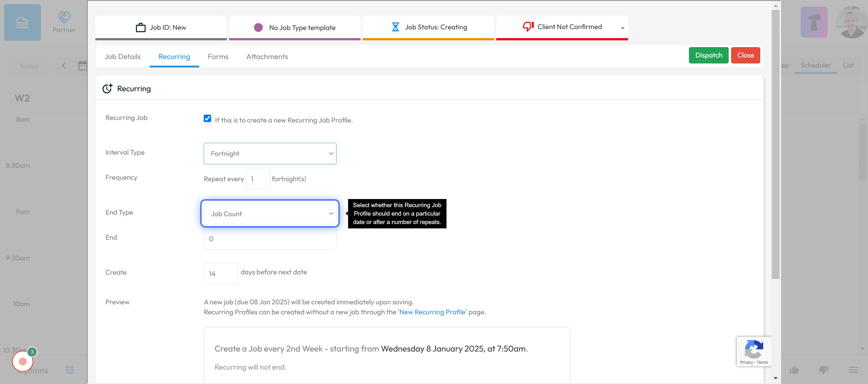Image resolution: width=868 pixels, height=384 pixels.
Task: Click the red record notification bubble
Action: (x=22, y=361)
